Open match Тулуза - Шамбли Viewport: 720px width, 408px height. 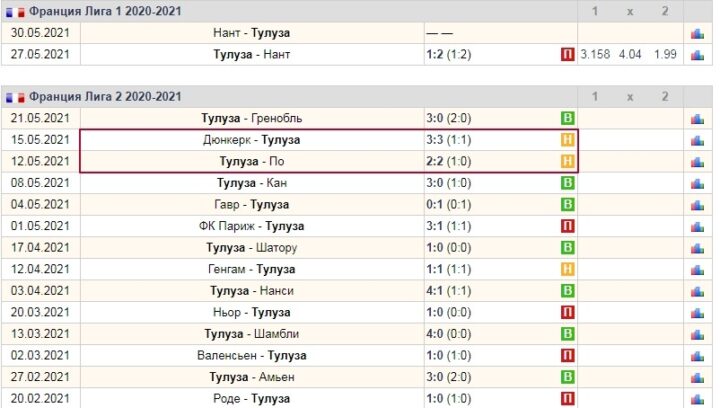coord(252,334)
